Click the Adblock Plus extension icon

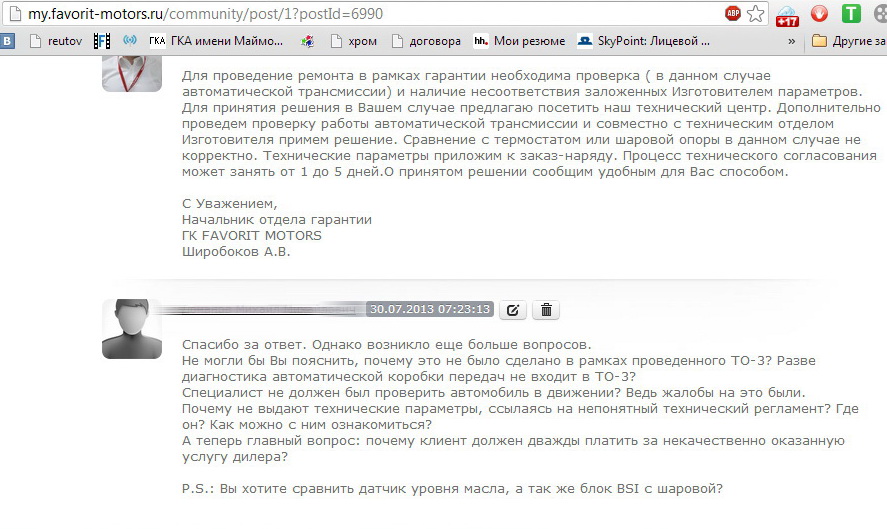[x=733, y=14]
